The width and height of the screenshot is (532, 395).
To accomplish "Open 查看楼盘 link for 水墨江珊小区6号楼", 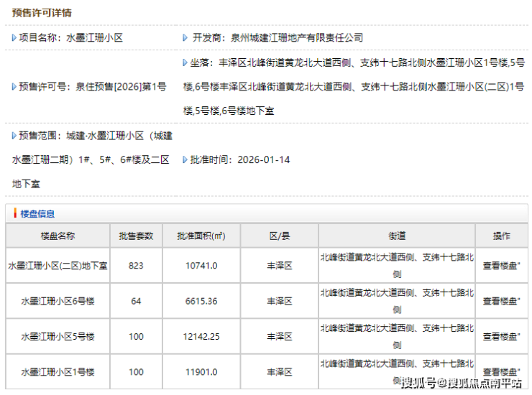I will pyautogui.click(x=501, y=301).
